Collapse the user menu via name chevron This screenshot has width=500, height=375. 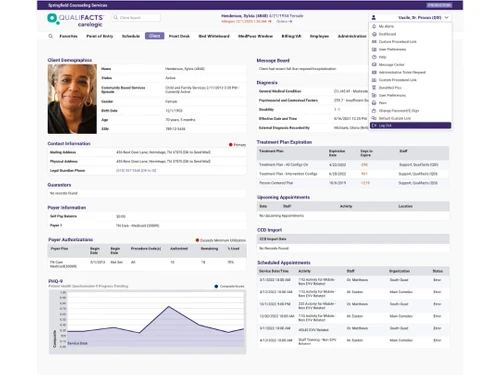click(x=447, y=17)
